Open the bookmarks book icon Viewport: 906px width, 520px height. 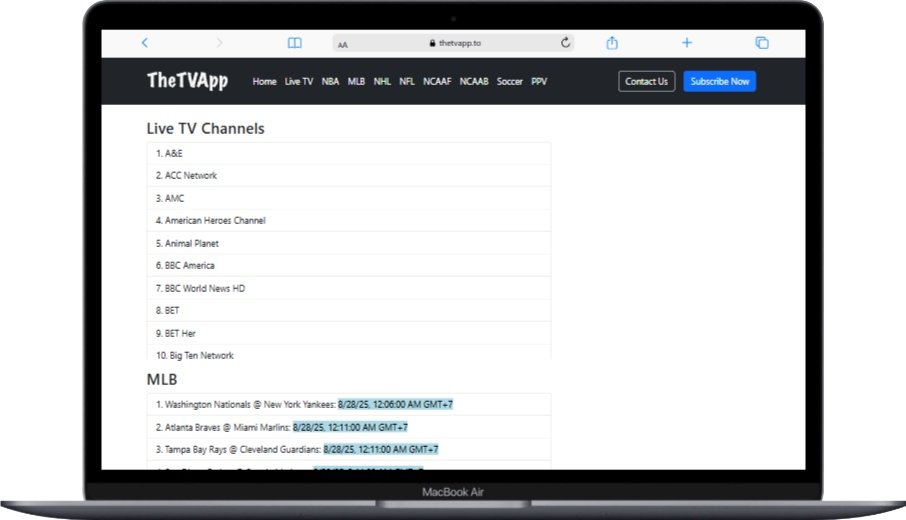click(x=295, y=43)
